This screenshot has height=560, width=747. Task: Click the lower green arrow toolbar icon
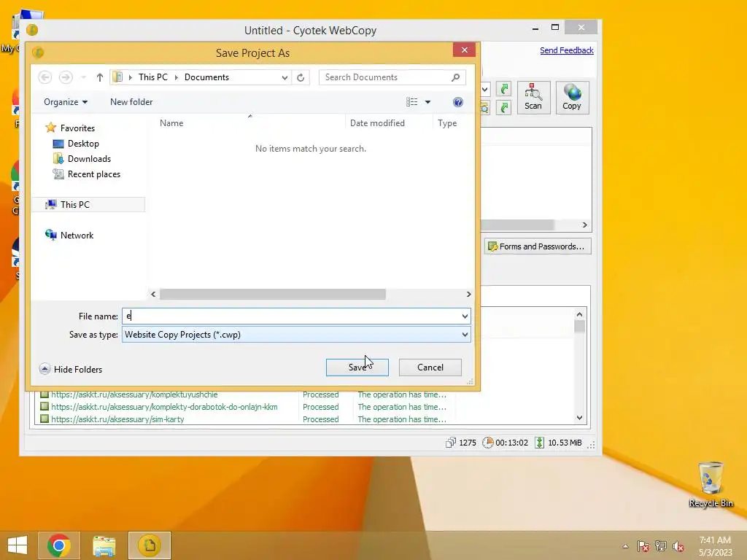coord(503,108)
